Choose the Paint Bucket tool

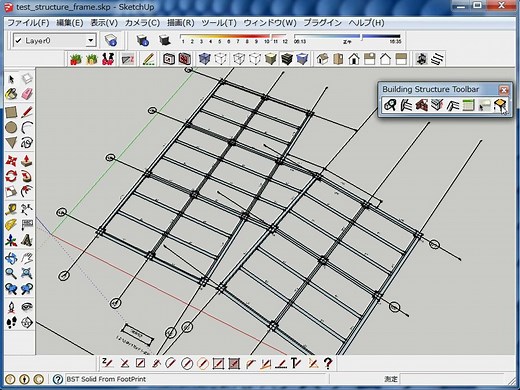point(11,94)
